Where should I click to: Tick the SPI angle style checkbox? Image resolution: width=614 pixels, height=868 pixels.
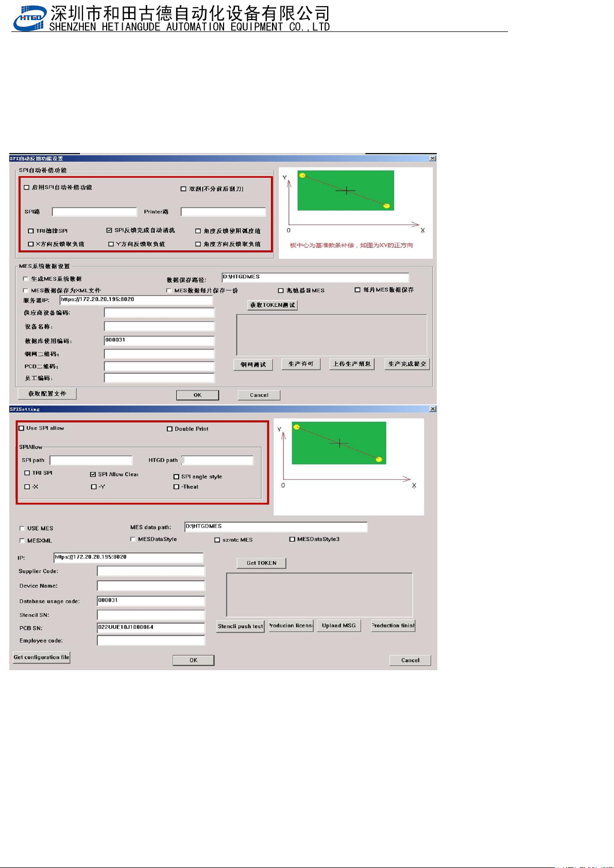[x=176, y=477]
